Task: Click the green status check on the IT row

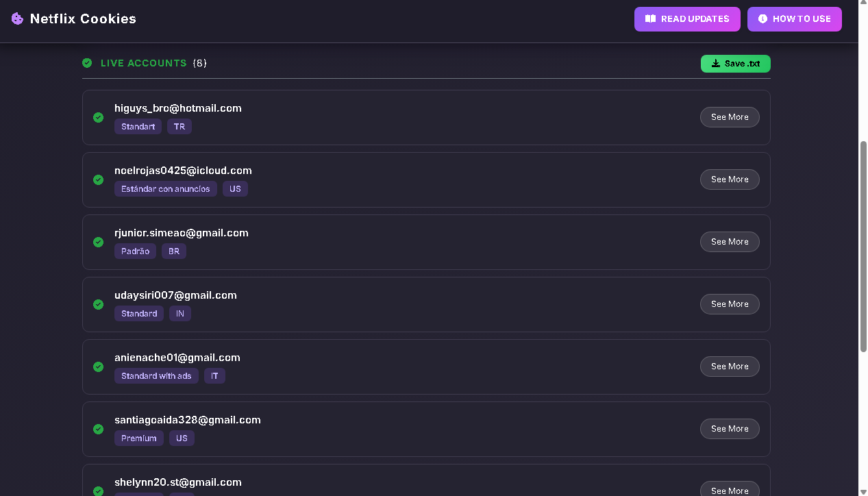Action: (99, 367)
